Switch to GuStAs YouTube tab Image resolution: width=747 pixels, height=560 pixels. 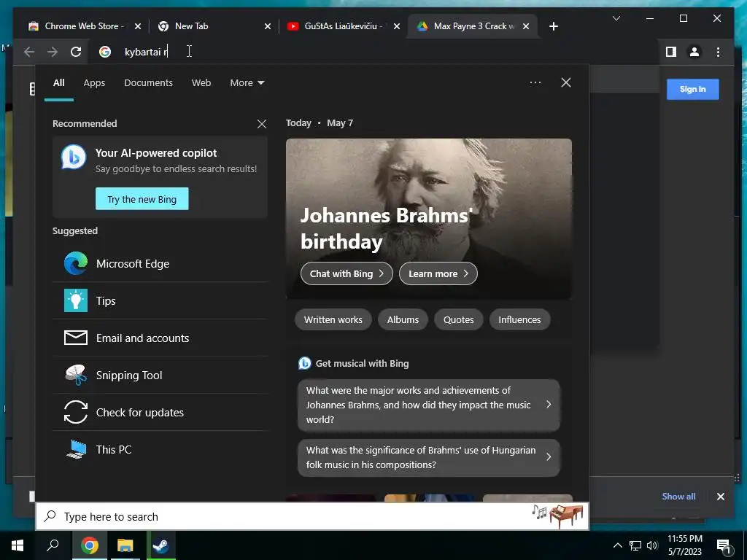point(344,26)
